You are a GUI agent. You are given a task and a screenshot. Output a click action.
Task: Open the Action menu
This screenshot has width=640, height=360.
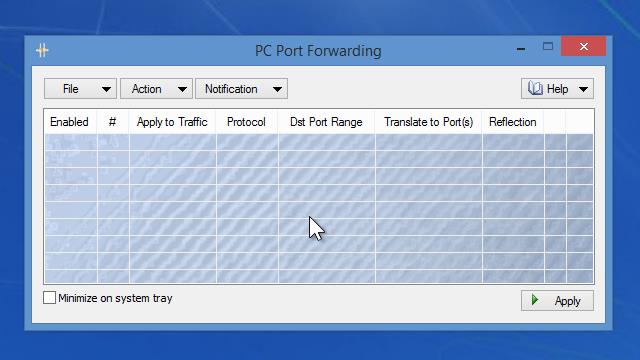tap(156, 89)
